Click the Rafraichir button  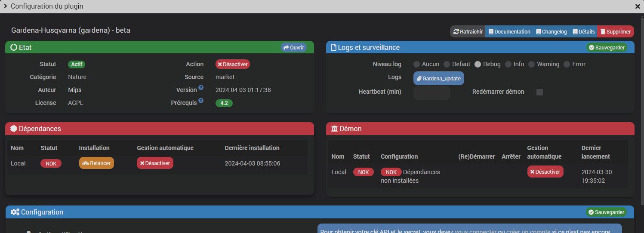point(468,31)
